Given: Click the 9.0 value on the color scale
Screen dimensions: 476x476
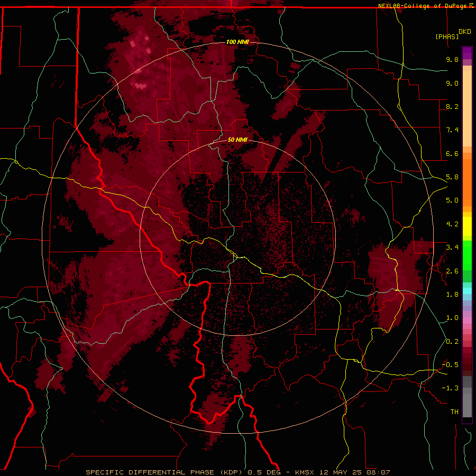Looking at the screenshot, I should pos(452,83).
